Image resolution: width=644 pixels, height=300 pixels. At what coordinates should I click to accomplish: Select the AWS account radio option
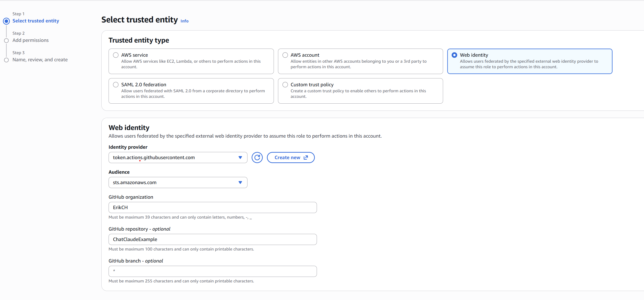pyautogui.click(x=285, y=55)
